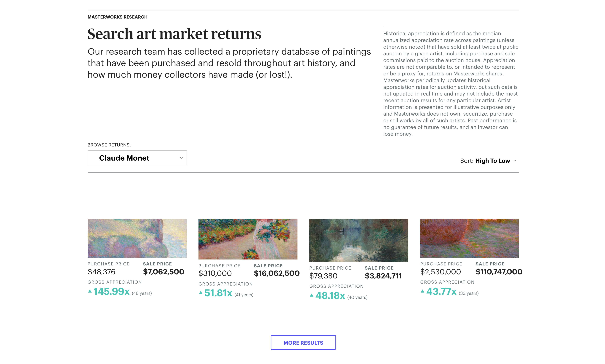Click the $16,062,500 sale price
Image resolution: width=605 pixels, height=364 pixels.
point(277,273)
